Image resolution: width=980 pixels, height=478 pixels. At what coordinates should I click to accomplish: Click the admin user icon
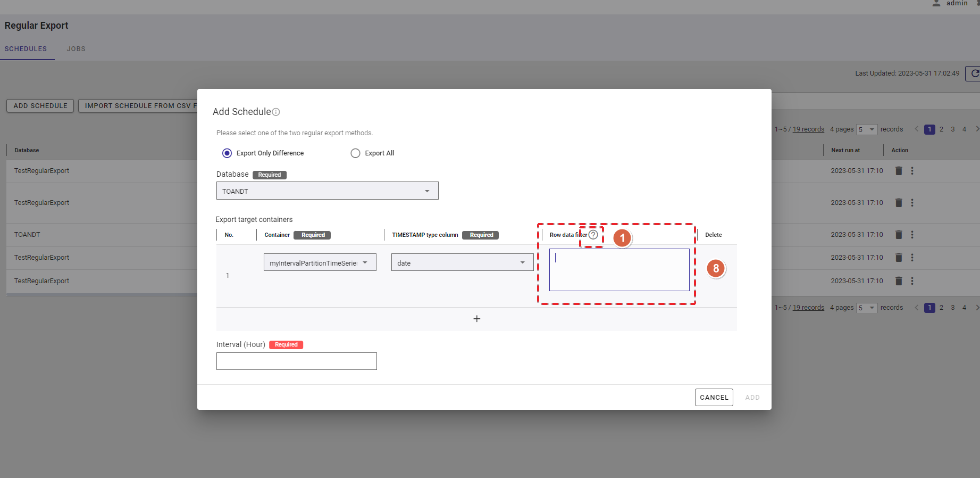click(x=936, y=4)
